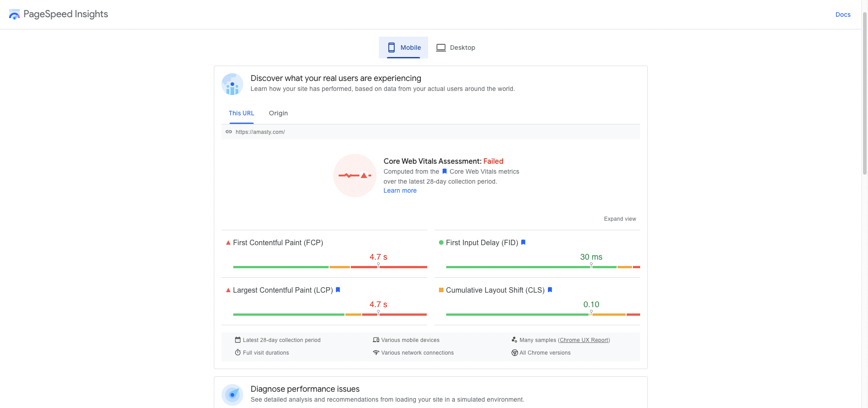Open Largest Contentful Paint (LCP) details
The height and width of the screenshot is (408, 868).
tap(283, 290)
